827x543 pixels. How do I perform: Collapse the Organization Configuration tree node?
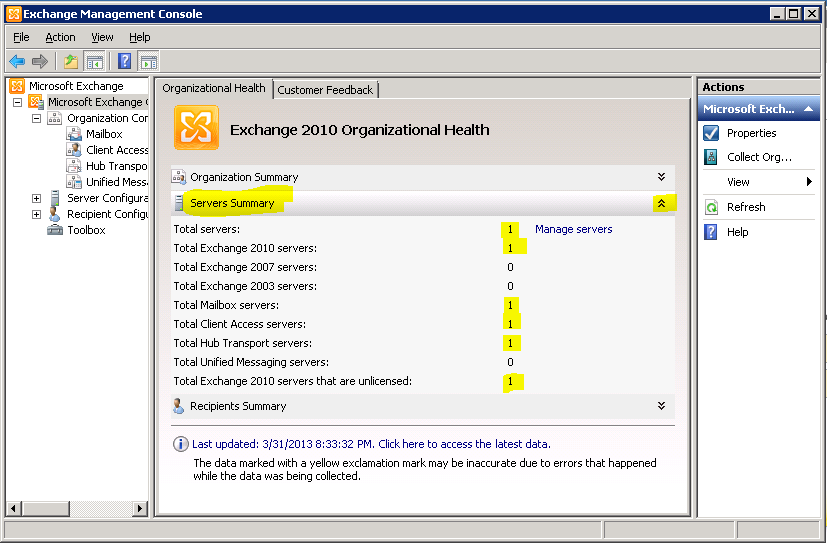coord(36,118)
